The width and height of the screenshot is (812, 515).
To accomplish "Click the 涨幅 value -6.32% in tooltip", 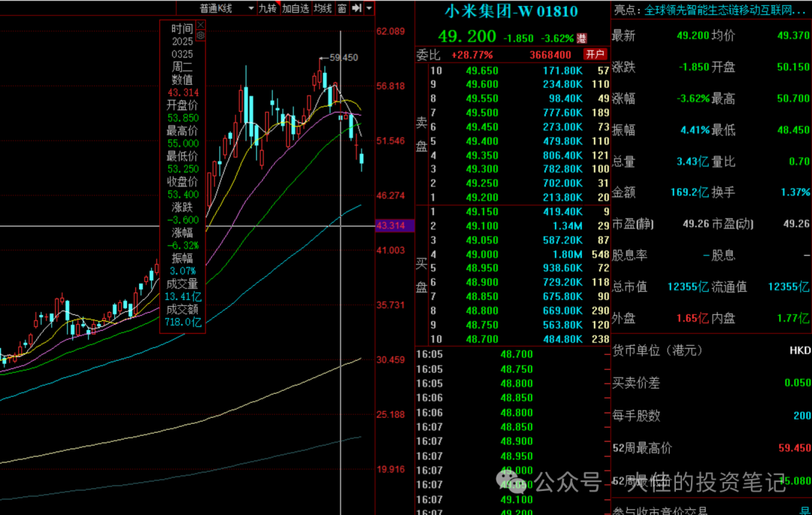I will tap(183, 245).
